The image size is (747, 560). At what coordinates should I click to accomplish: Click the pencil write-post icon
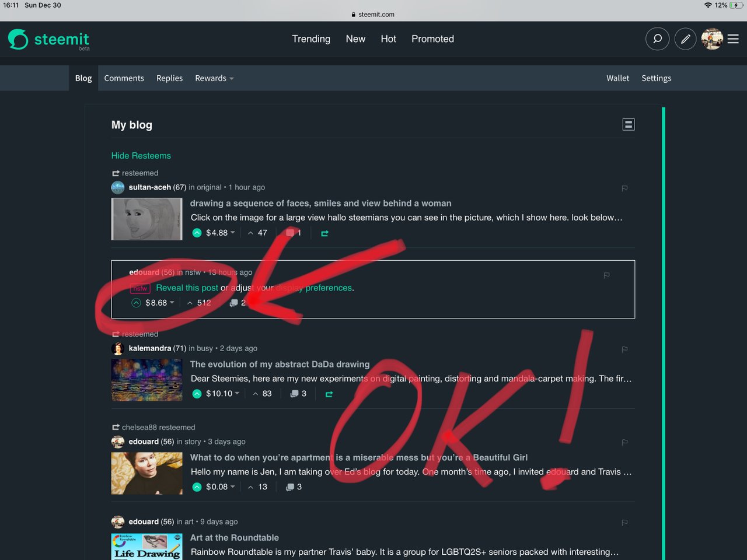tap(685, 39)
